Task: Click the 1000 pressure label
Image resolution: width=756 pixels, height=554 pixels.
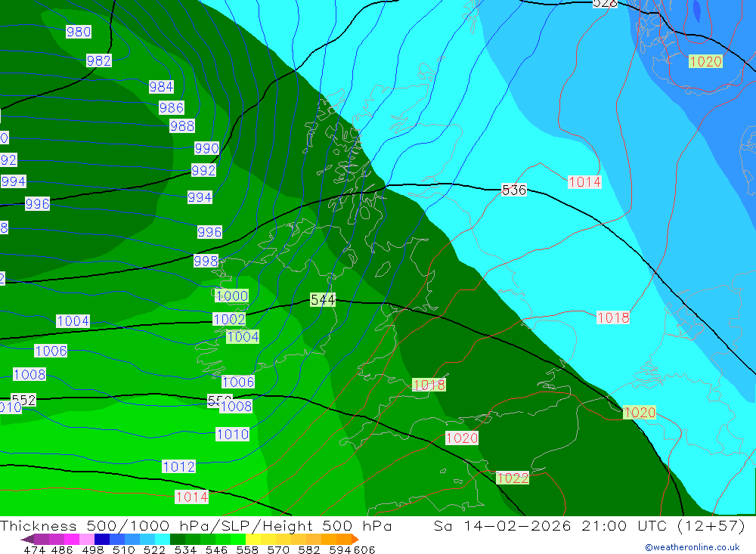Action: [232, 296]
